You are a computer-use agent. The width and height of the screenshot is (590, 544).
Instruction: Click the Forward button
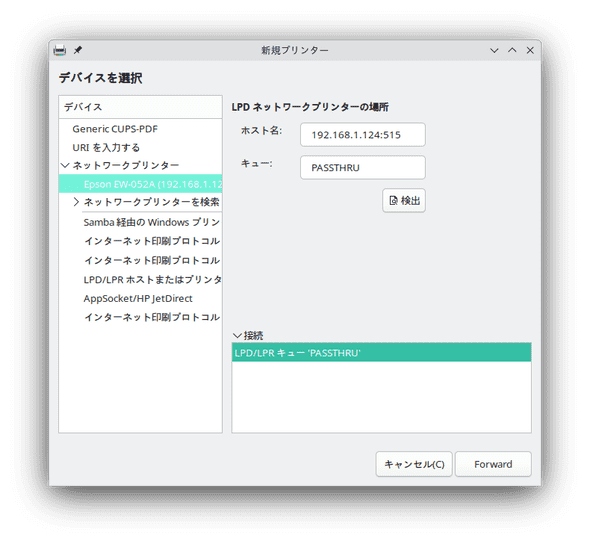click(x=493, y=464)
